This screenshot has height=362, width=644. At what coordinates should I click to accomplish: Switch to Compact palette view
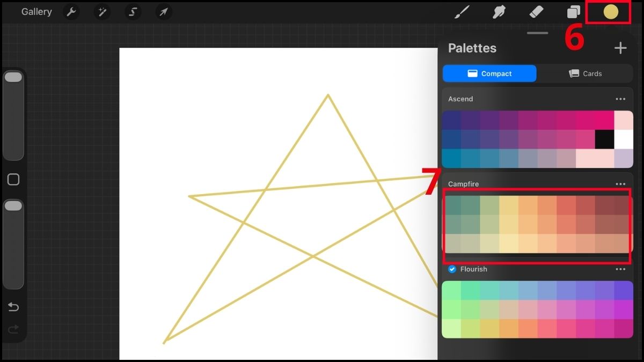click(489, 73)
